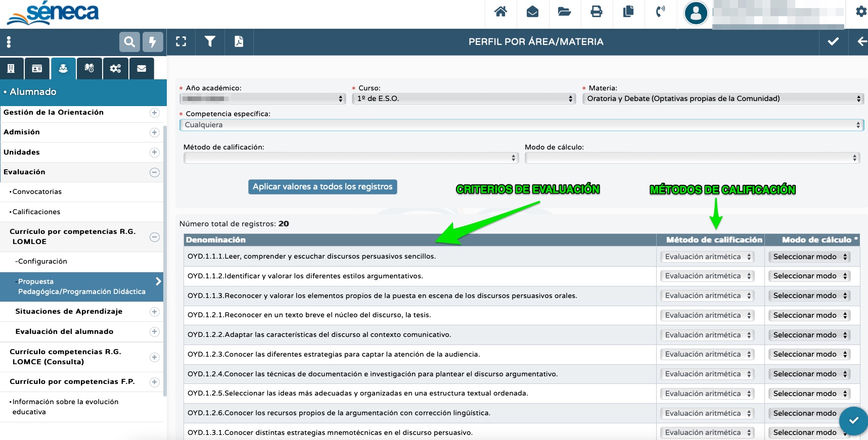
Task: Switch to the gears utilities tab
Action: [x=115, y=69]
